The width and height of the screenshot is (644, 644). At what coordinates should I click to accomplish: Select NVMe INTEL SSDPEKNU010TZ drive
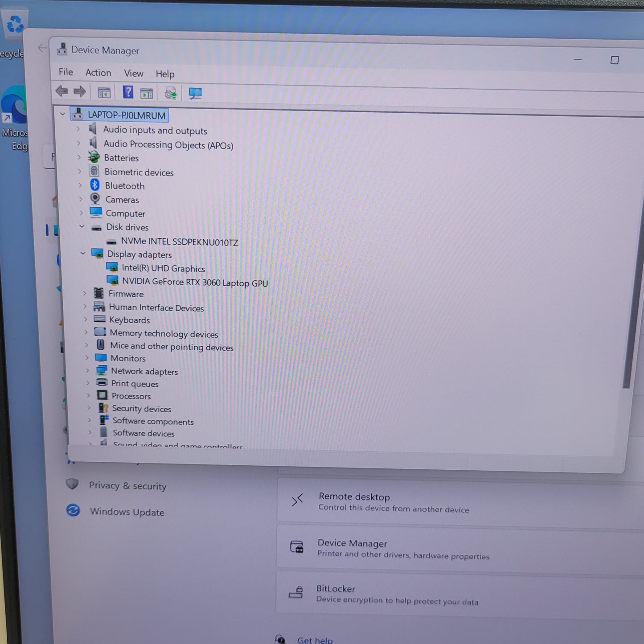[179, 242]
